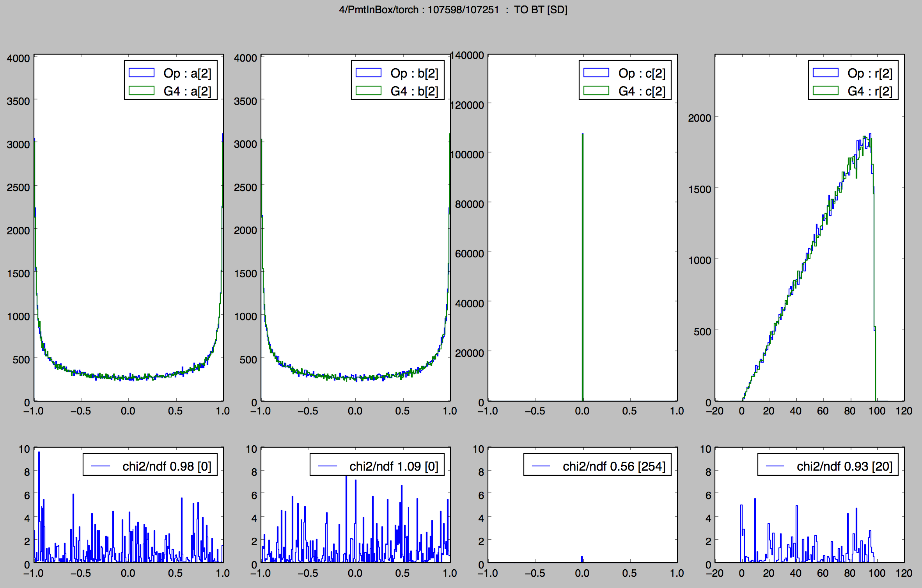This screenshot has height=588, width=922.
Task: Select the 'G4 : b[2]' legend label
Action: point(415,91)
